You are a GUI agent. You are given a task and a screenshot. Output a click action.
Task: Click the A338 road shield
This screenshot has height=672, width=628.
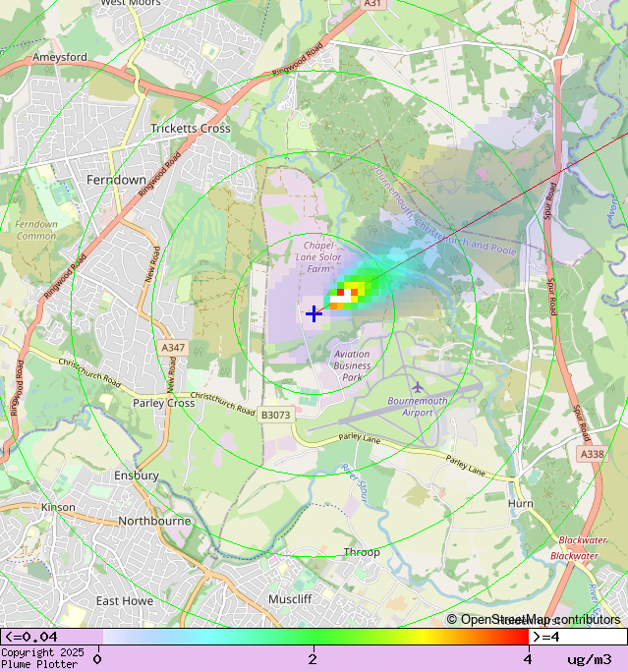click(x=592, y=454)
